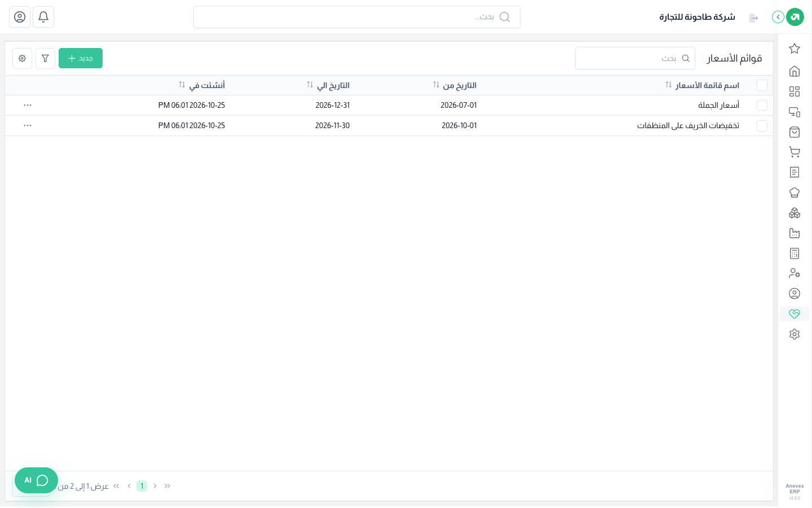Open the favorites star in the sidebar
This screenshot has height=508, width=812.
[x=795, y=49]
